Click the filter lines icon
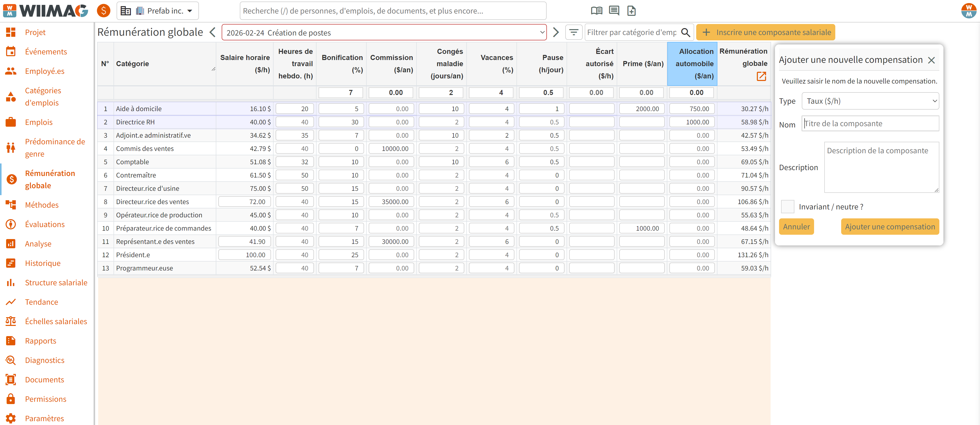The height and width of the screenshot is (425, 980). tap(574, 32)
